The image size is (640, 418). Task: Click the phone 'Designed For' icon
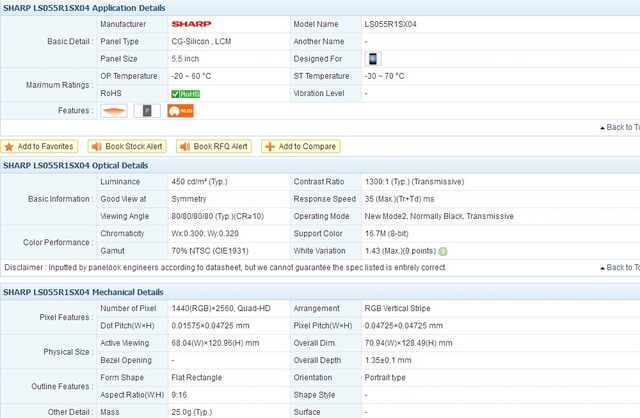(373, 59)
